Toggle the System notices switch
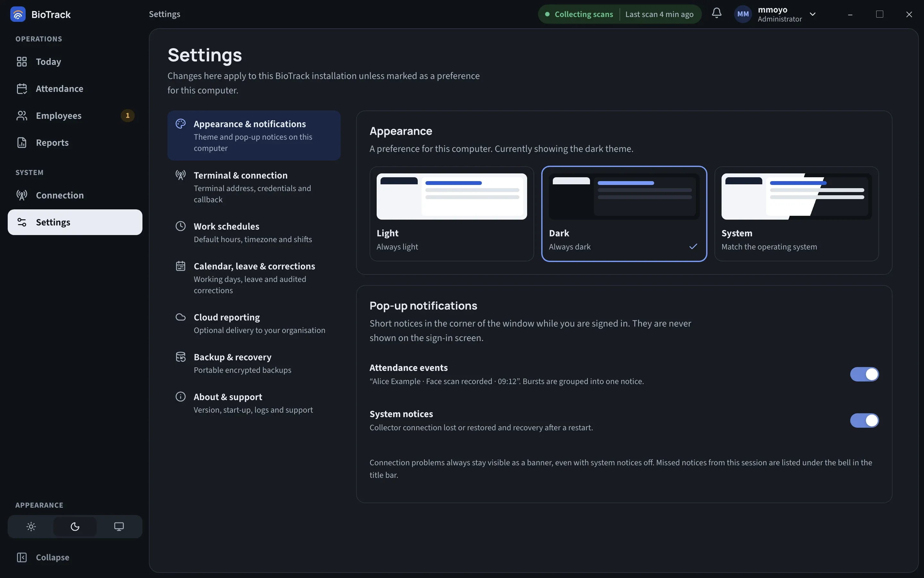Viewport: 924px width, 578px height. click(x=864, y=421)
